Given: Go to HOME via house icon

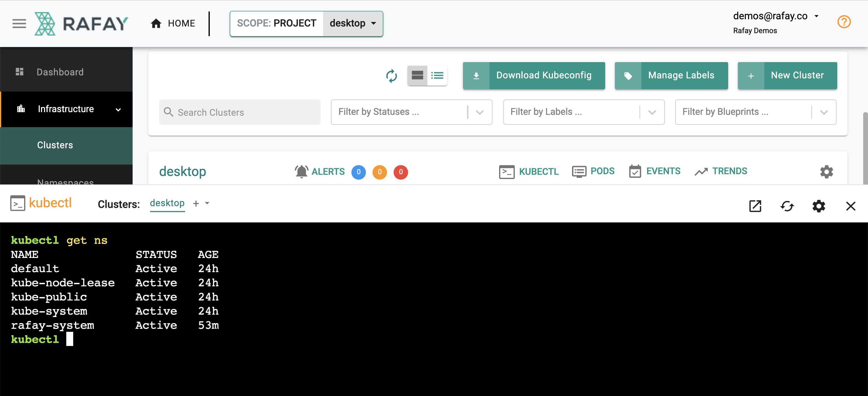Looking at the screenshot, I should coord(156,23).
